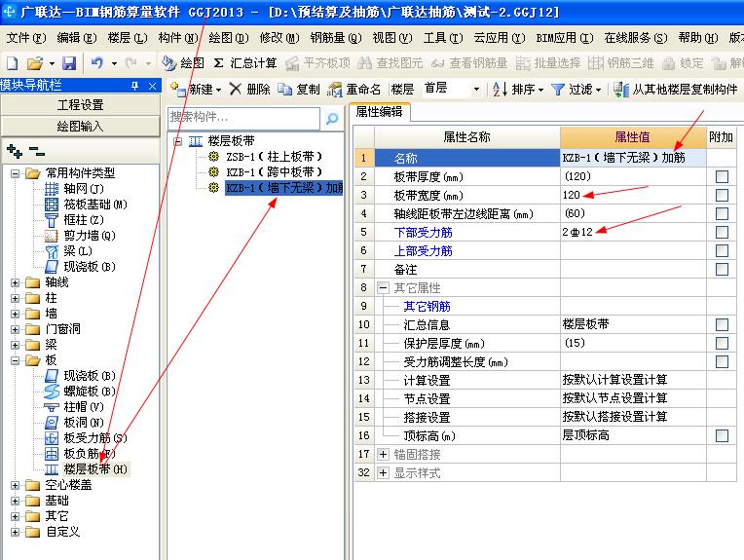The image size is (744, 560).
Task: Toggle 附加 checkbox for 板带厚度
Action: click(x=722, y=177)
